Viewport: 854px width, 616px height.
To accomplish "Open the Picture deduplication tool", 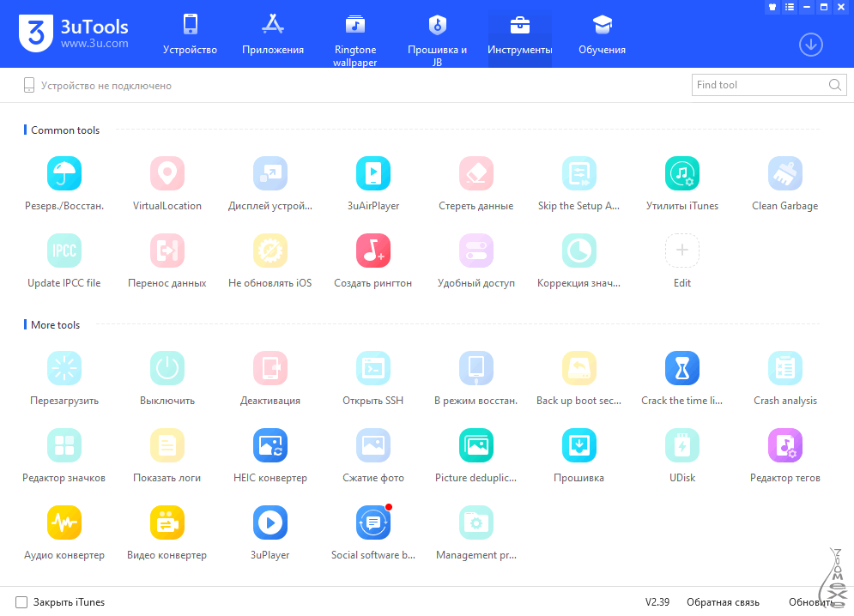I will [x=476, y=445].
